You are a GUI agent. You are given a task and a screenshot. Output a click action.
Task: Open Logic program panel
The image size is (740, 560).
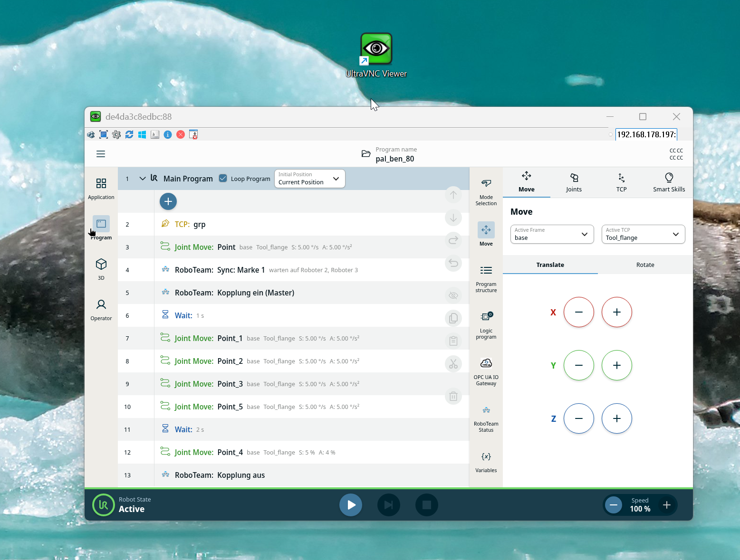pyautogui.click(x=486, y=325)
